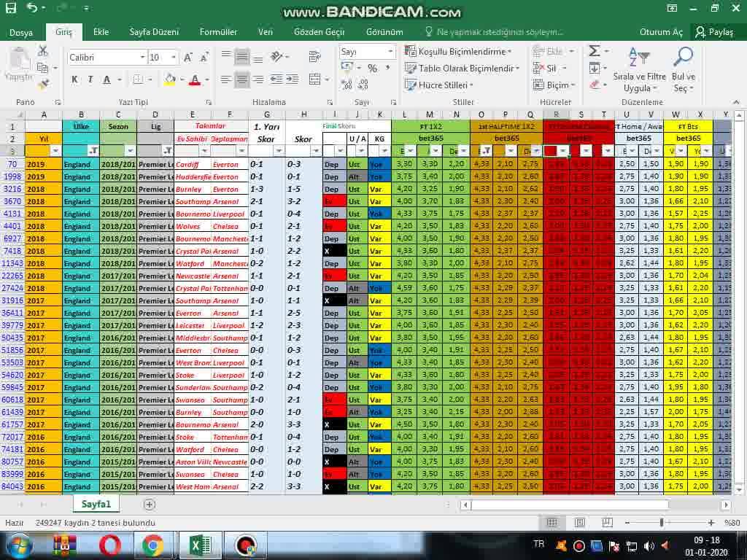The image size is (747, 560).
Task: Switch to the Gözden Geçir tab
Action: pyautogui.click(x=320, y=32)
